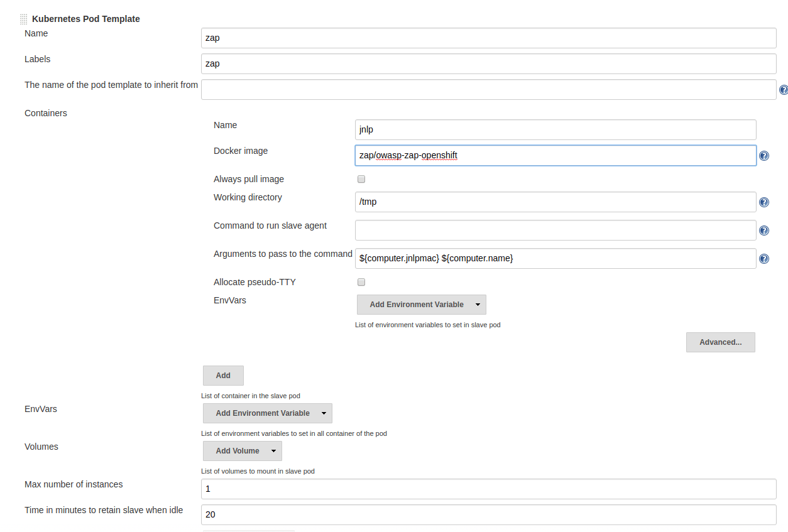Viewport: 788px width, 532px height.
Task: Open the Add Volume dropdown
Action: pos(242,450)
